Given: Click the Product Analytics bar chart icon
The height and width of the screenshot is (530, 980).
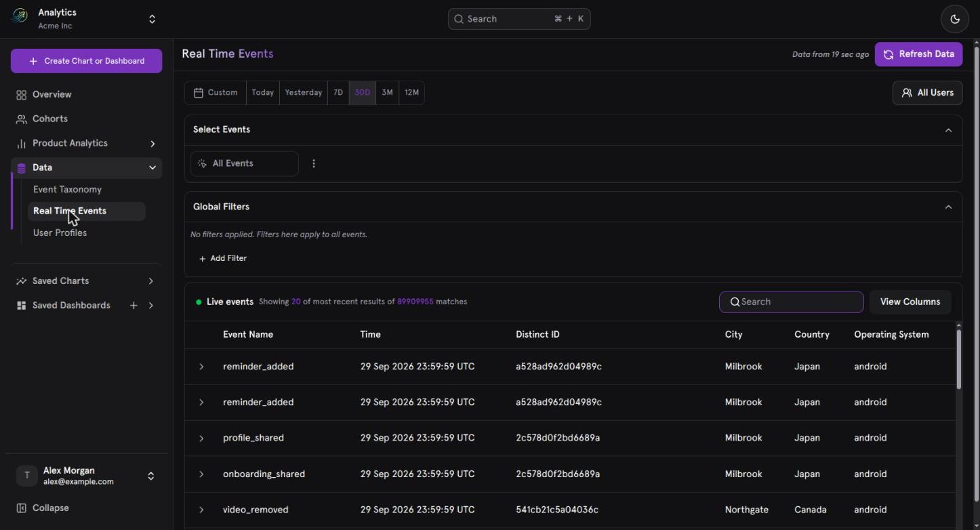Looking at the screenshot, I should tap(22, 144).
